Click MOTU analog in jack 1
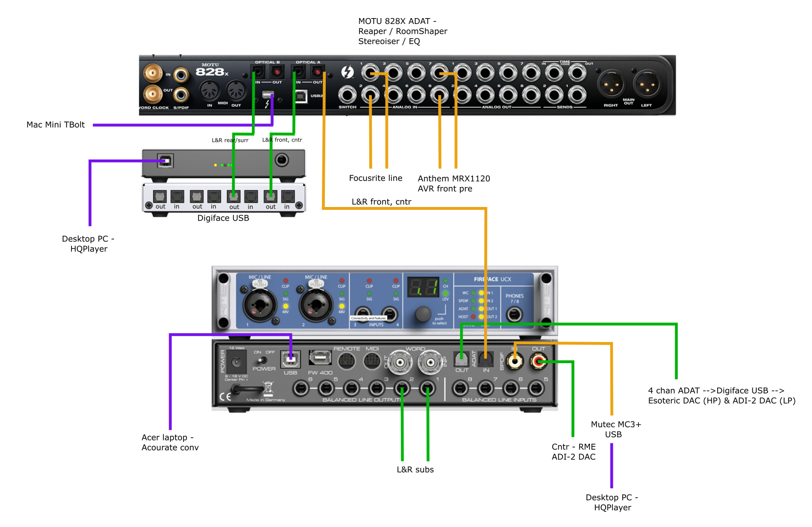This screenshot has height=527, width=812. click(370, 73)
